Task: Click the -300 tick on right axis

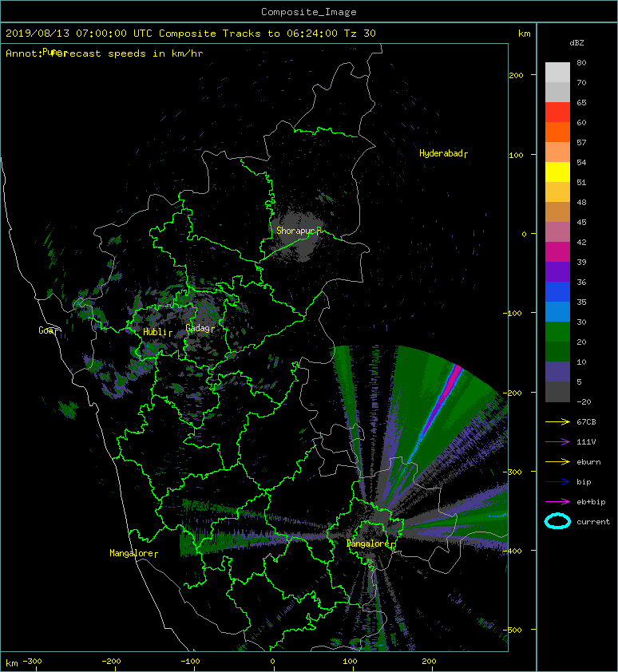Action: coord(512,472)
